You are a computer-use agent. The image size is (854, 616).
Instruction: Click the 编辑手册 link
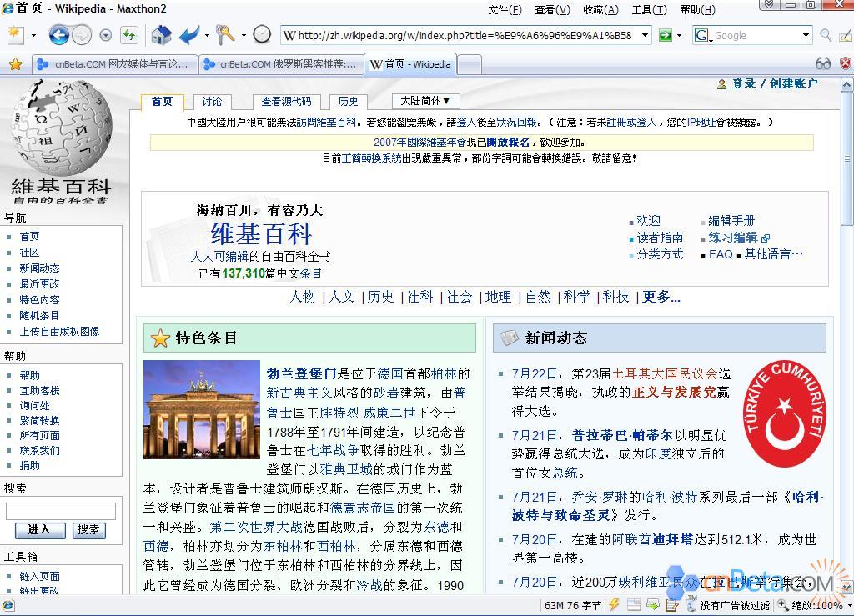point(731,220)
